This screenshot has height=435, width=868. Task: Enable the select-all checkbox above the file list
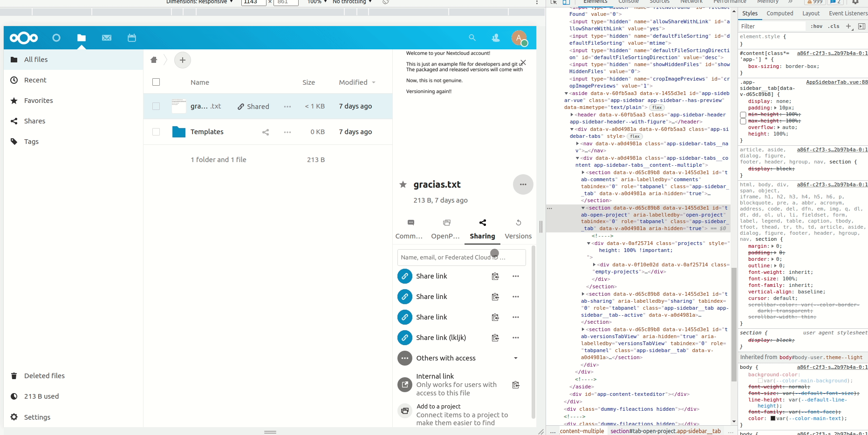tap(156, 82)
